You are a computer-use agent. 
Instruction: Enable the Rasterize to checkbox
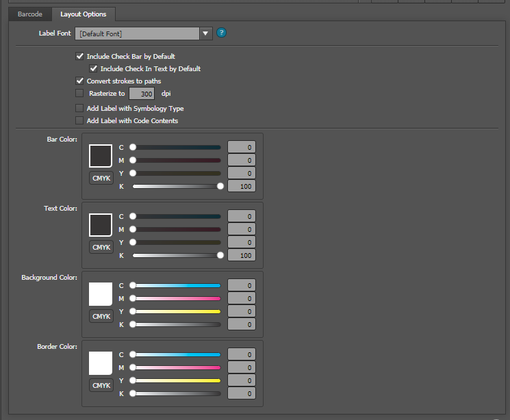click(x=79, y=93)
